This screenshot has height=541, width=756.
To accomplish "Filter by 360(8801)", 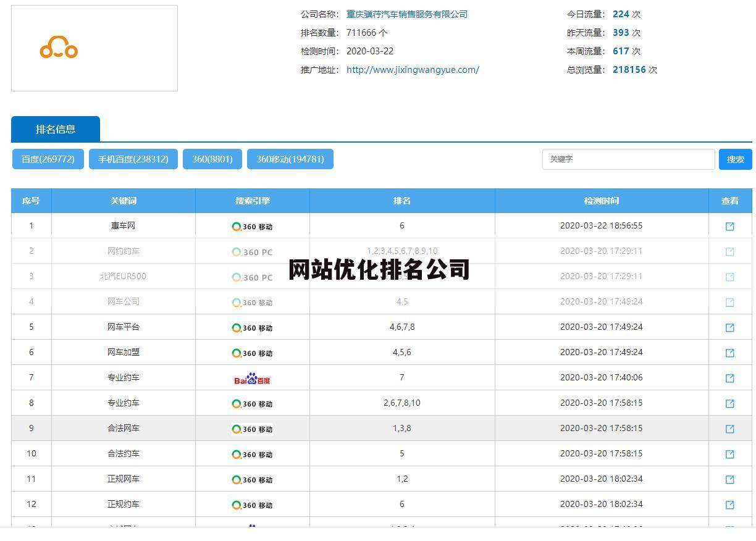I will 212,159.
